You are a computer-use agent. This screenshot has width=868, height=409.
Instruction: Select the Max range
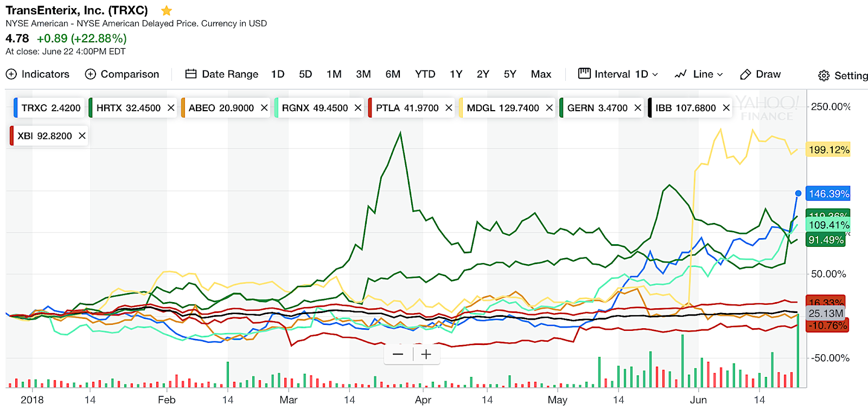(541, 74)
